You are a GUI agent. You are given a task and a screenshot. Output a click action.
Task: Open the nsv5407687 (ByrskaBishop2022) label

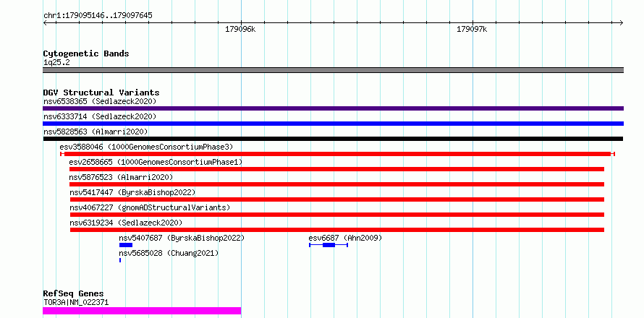click(x=182, y=238)
